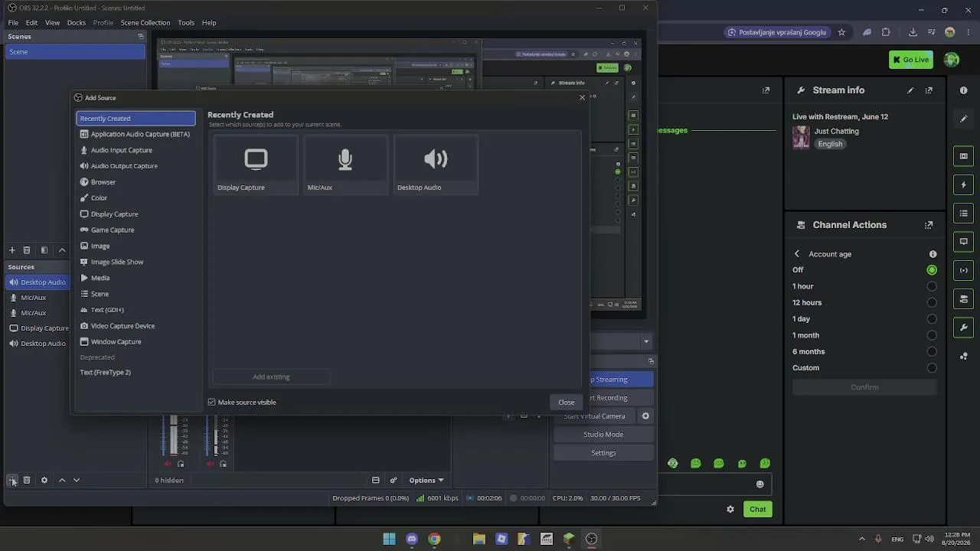Choose the Mic/Aux recently created source
Viewport: 980px width, 551px height.
tap(345, 165)
